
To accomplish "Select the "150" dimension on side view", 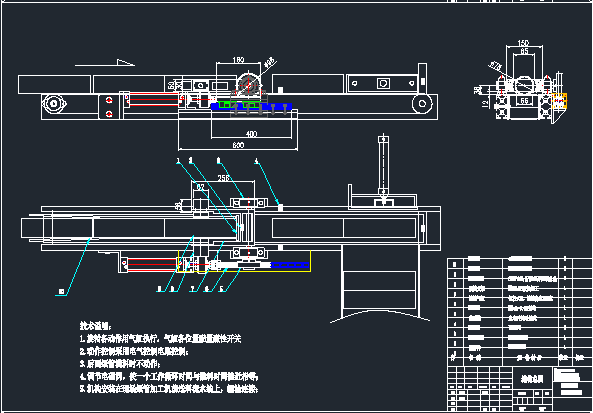I will coord(523,43).
